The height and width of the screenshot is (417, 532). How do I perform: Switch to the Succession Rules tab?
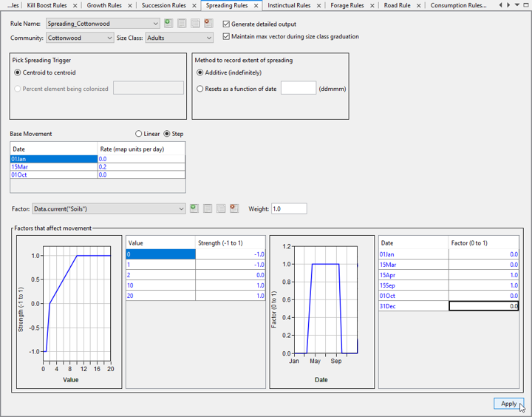[163, 6]
